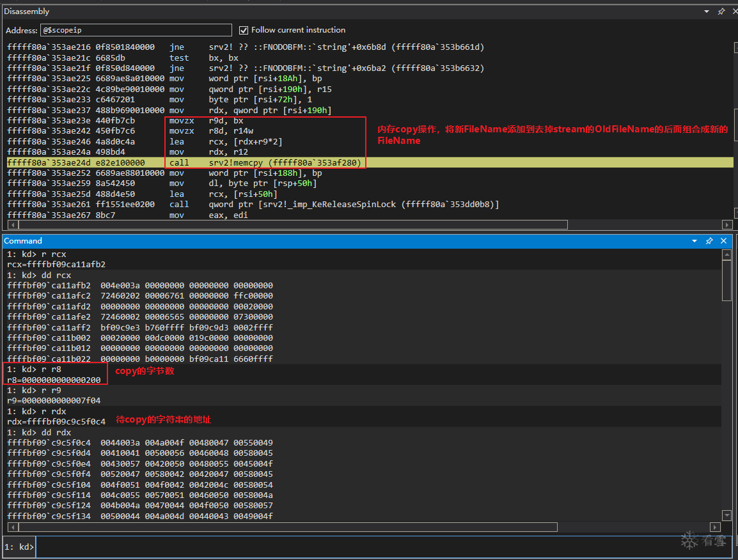
Task: Click the Command panel title bar
Action: tap(367, 241)
